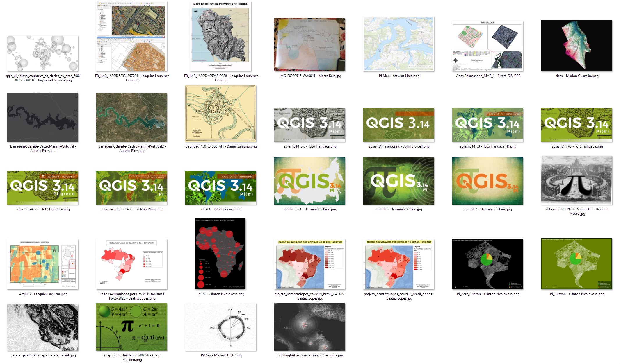
Task: Click filename 'splash3144_v2 - Totò Fiandaca.png'
Action: [x=43, y=209]
